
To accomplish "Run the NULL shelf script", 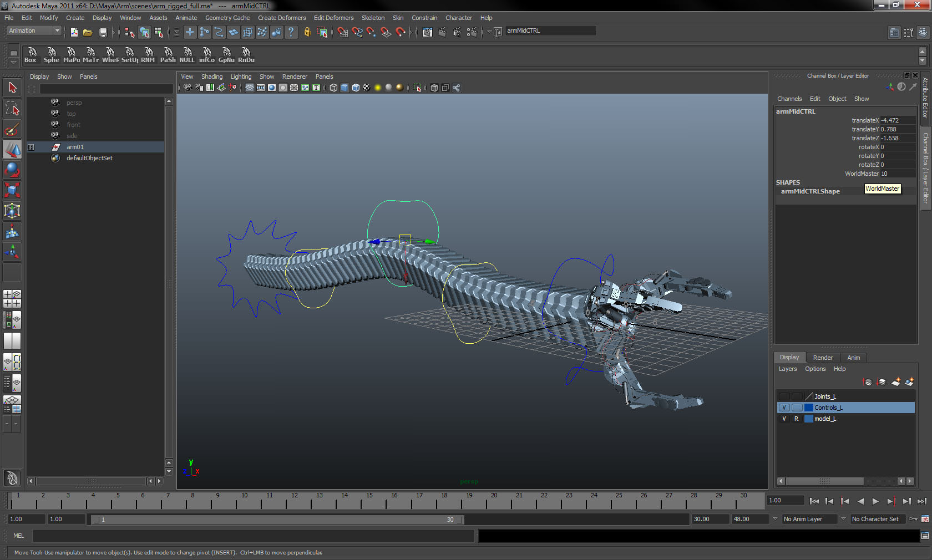I will [187, 55].
